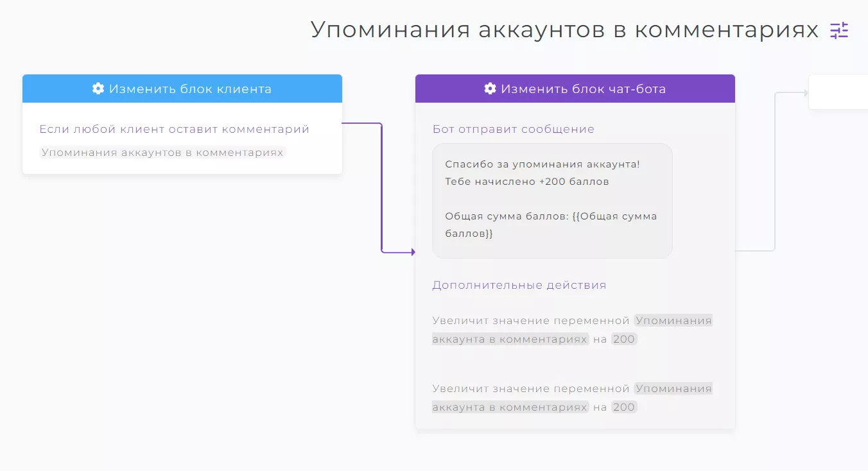Viewport: 868px width, 471px height.
Task: Select the bot message bubble starting "Спасибо за упоминания"
Action: [552, 201]
